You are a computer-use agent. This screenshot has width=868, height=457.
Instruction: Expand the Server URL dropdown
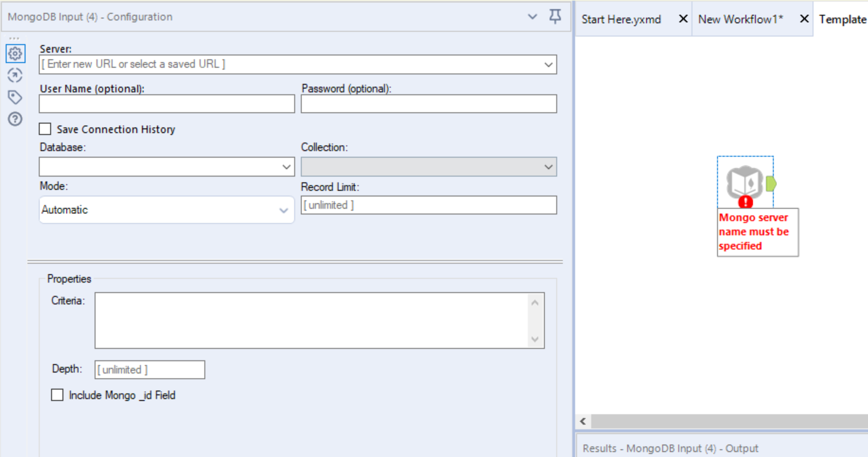[x=548, y=64]
